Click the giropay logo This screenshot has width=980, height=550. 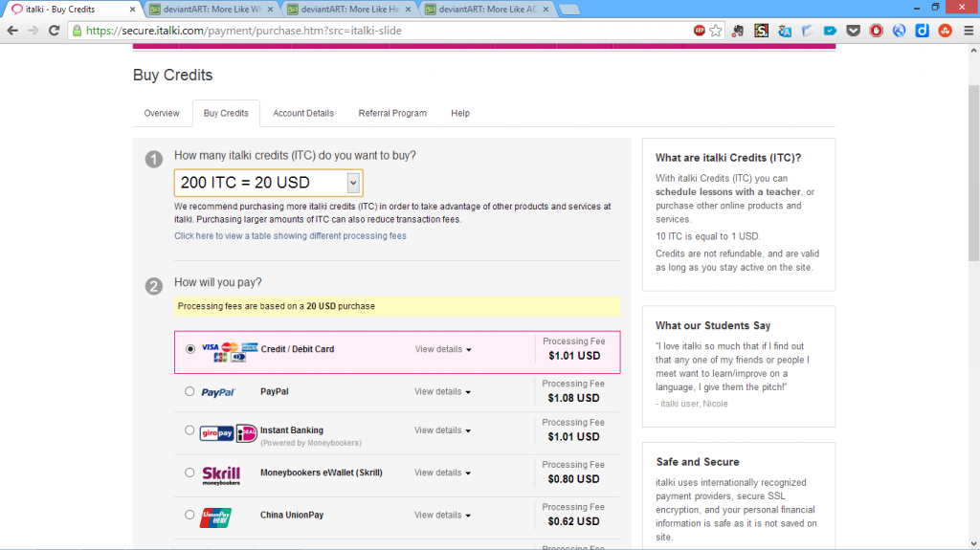[x=217, y=433]
